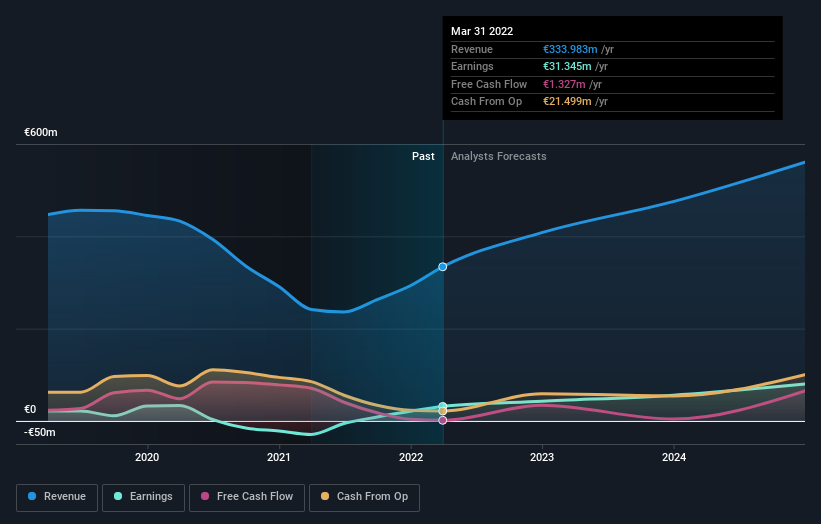Image resolution: width=821 pixels, height=524 pixels.
Task: Click the €333.983m revenue value
Action: pos(570,49)
